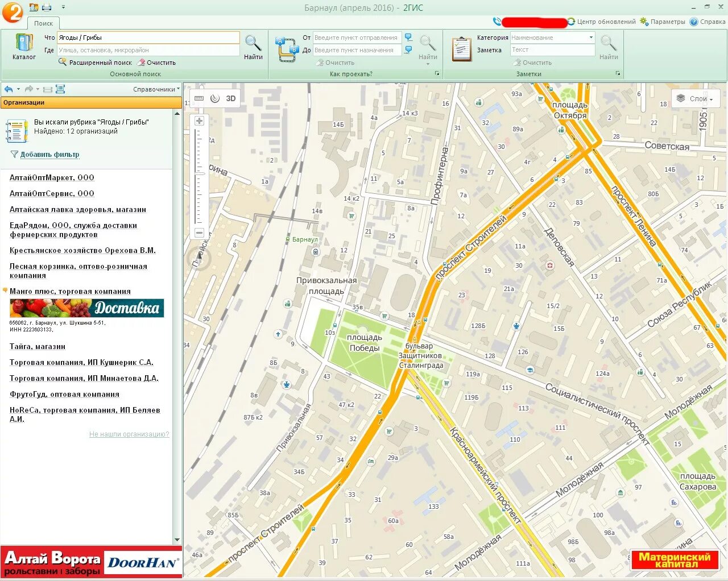Click the Где location input field
Screen dimensions: 728x581
(x=148, y=50)
